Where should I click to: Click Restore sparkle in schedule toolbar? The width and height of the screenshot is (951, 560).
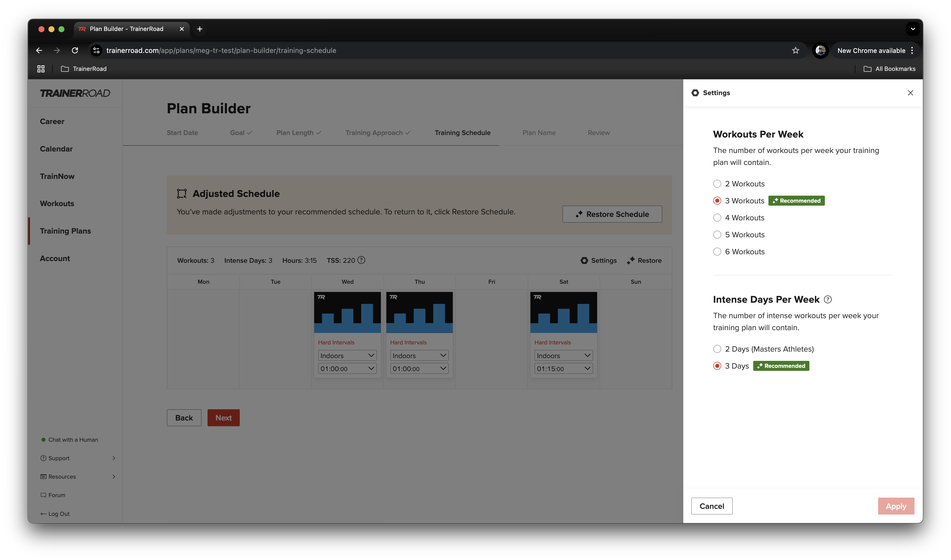[x=644, y=260]
